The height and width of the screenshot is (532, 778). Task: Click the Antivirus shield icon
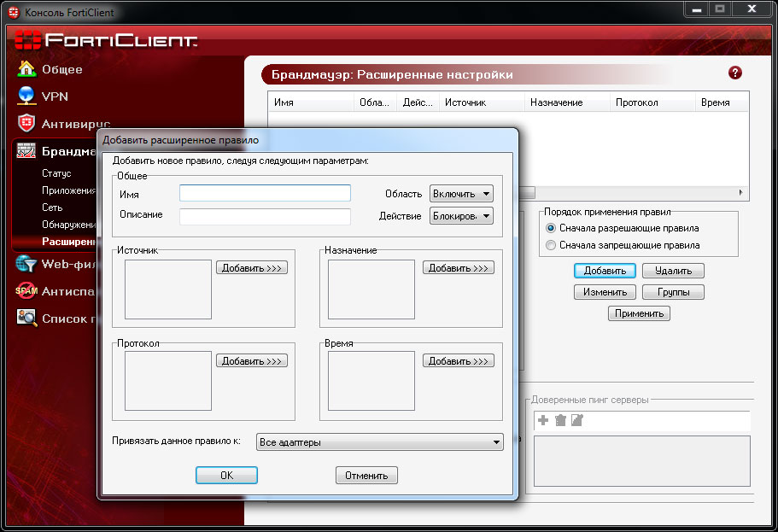click(x=26, y=123)
